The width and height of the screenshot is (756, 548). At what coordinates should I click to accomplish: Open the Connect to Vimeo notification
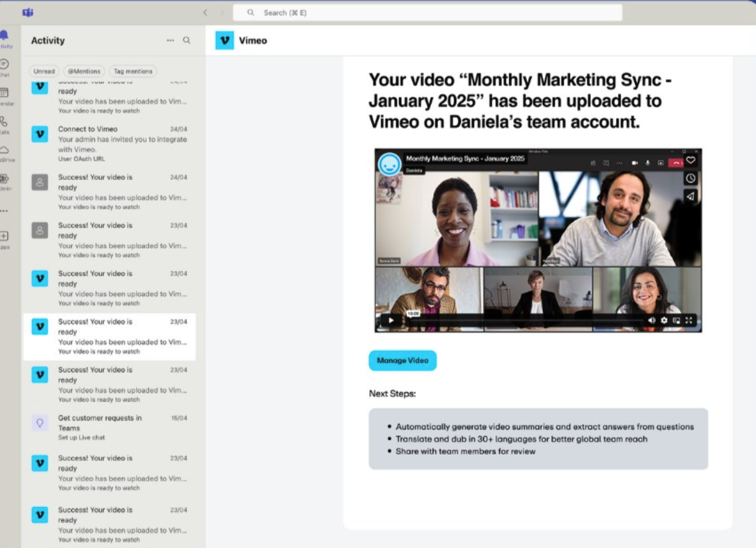[x=109, y=143]
